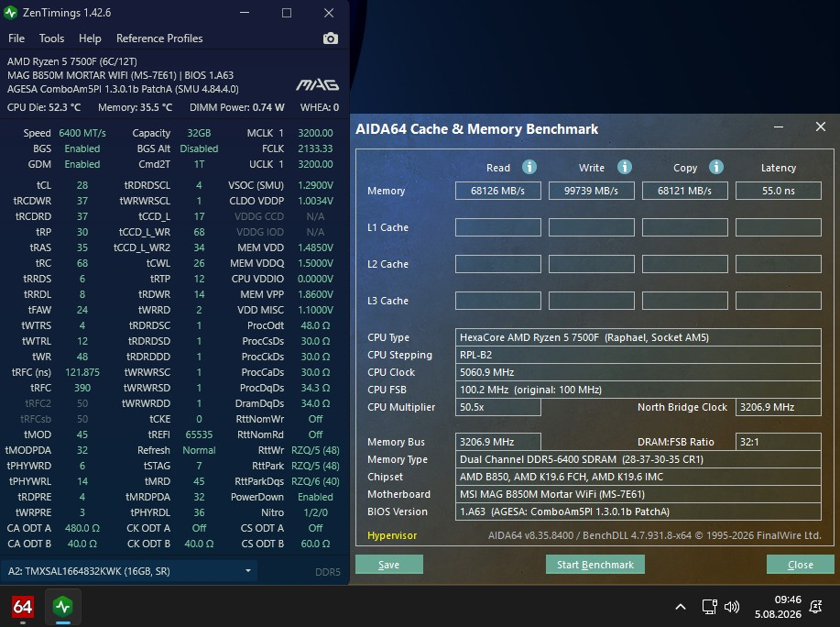Click the Memory Type DDR5-6400 SDRAM value
Image resolution: width=840 pixels, height=627 pixels.
pyautogui.click(x=638, y=459)
